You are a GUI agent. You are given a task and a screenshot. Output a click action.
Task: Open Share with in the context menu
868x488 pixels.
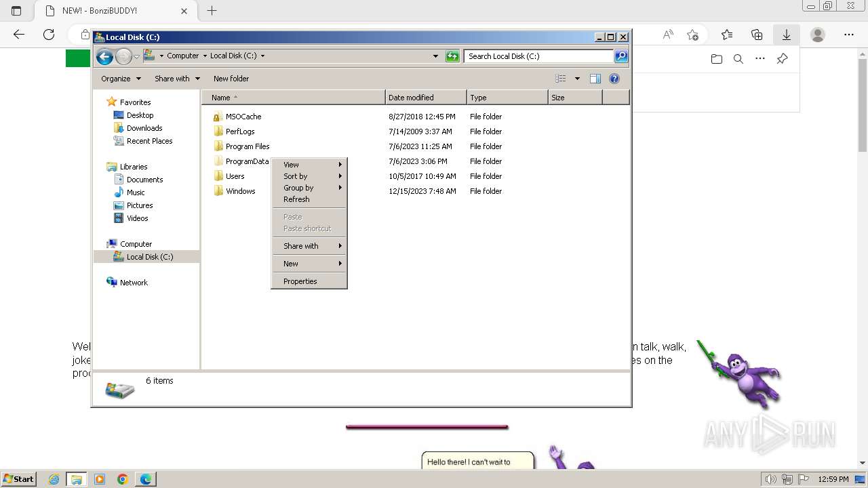[x=309, y=246]
